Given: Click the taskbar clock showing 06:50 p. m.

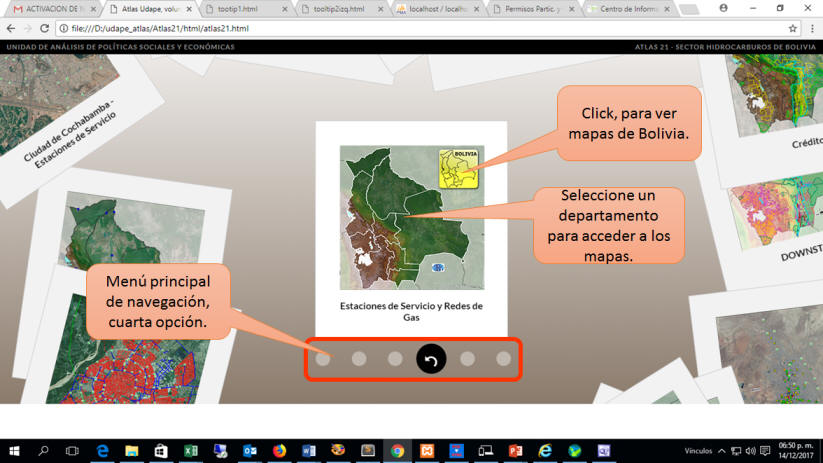Looking at the screenshot, I should coord(796,451).
